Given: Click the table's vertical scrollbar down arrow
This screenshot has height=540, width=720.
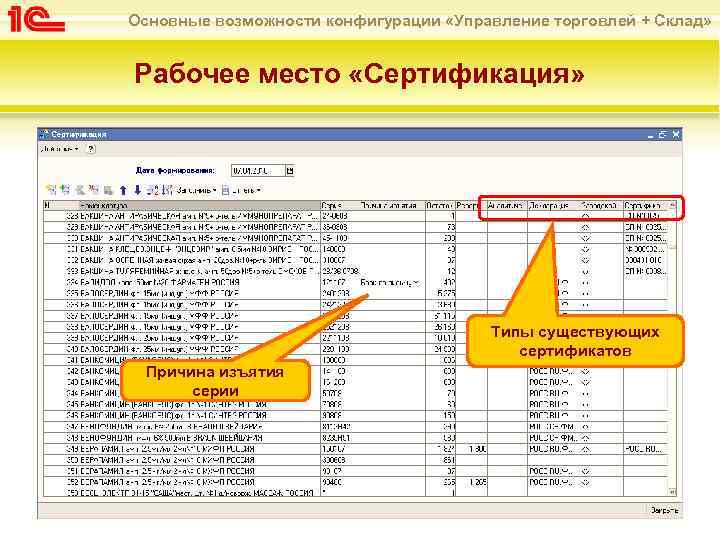Looking at the screenshot, I should pyautogui.click(x=672, y=491).
